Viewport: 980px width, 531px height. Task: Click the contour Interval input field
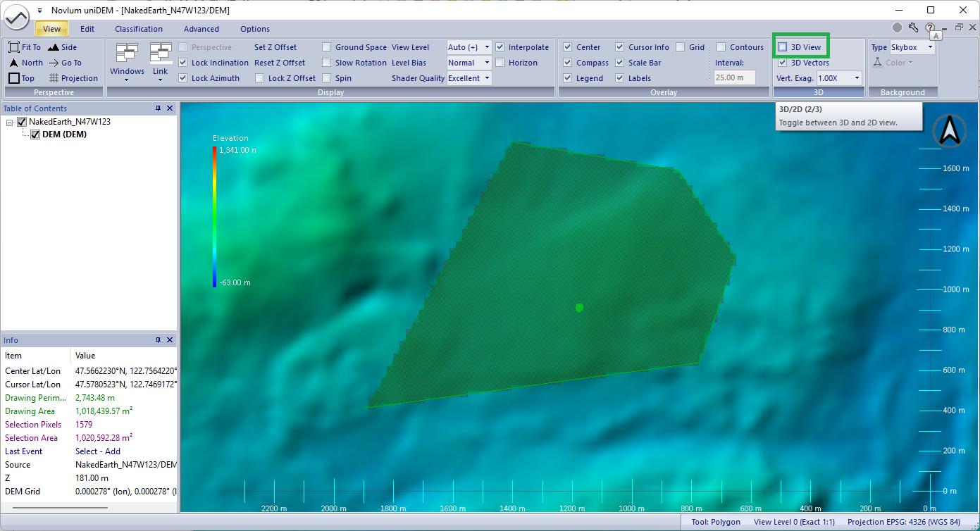(736, 78)
